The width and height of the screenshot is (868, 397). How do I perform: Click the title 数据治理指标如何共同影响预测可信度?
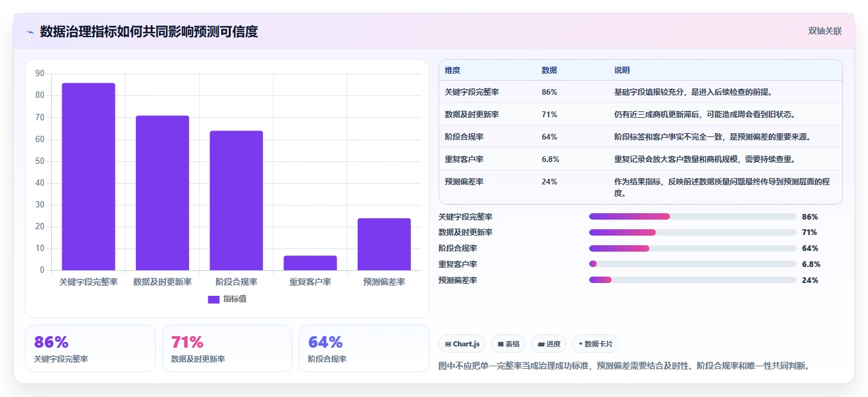tap(149, 31)
